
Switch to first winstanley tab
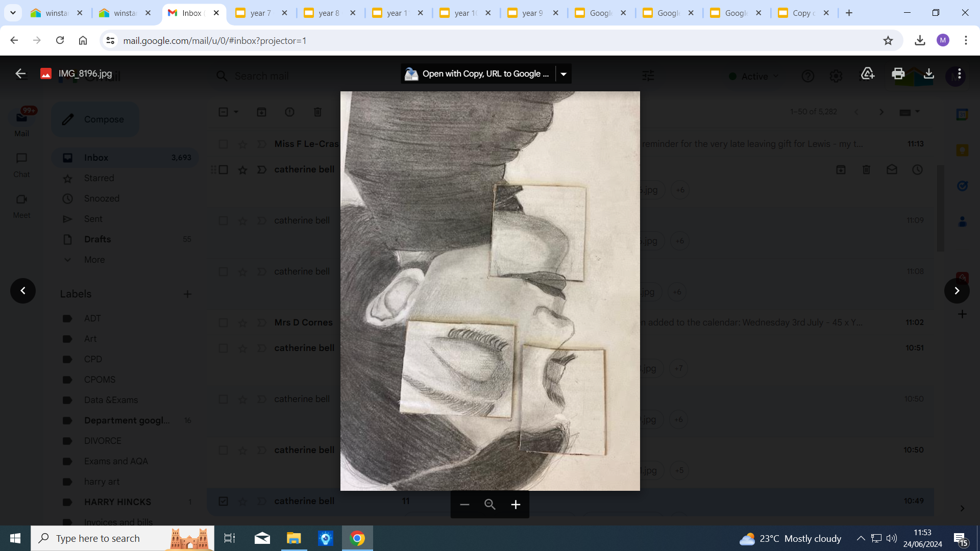pos(56,13)
